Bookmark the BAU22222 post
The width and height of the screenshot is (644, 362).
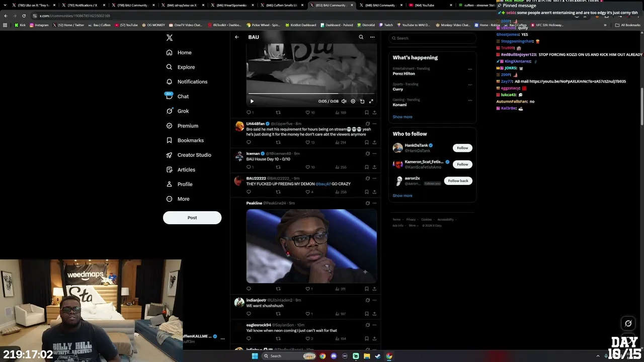[x=366, y=192]
